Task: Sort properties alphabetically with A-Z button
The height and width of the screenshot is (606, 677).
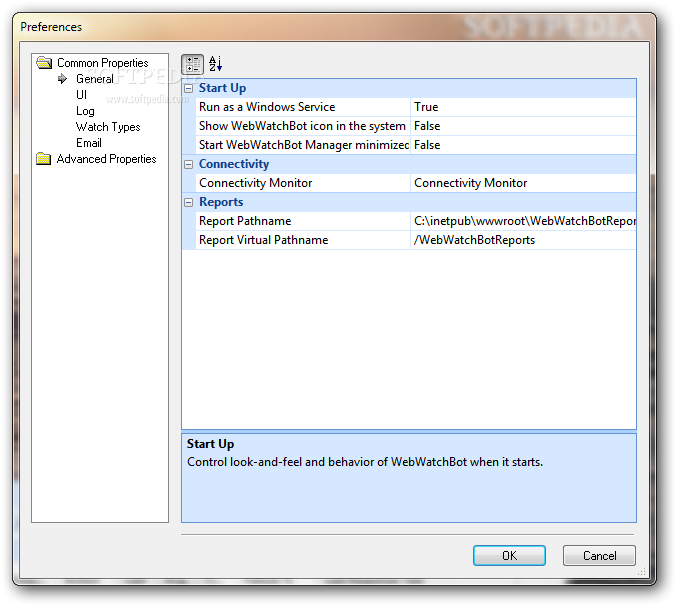Action: pyautogui.click(x=215, y=64)
